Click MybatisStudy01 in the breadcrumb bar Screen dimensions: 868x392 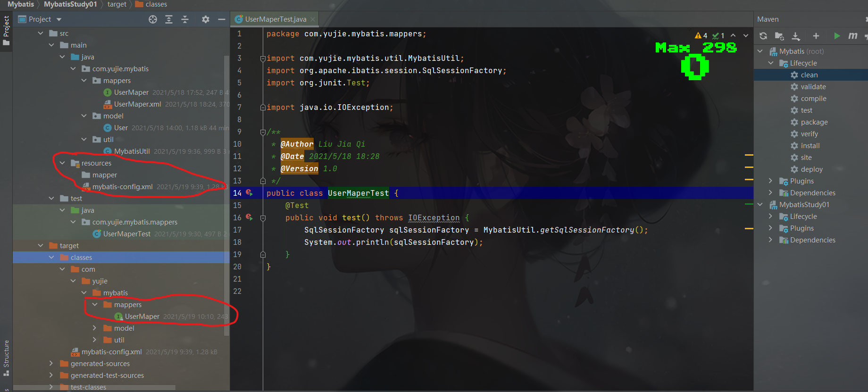point(70,4)
